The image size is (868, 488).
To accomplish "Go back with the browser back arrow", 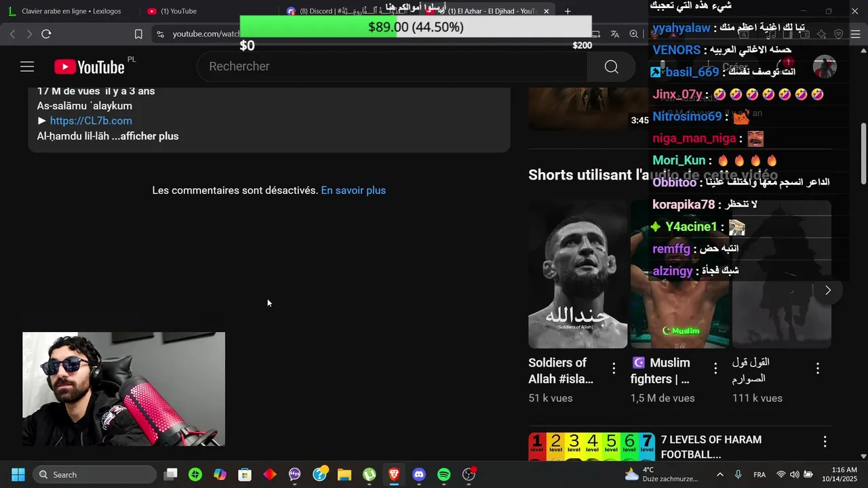I will (x=12, y=34).
